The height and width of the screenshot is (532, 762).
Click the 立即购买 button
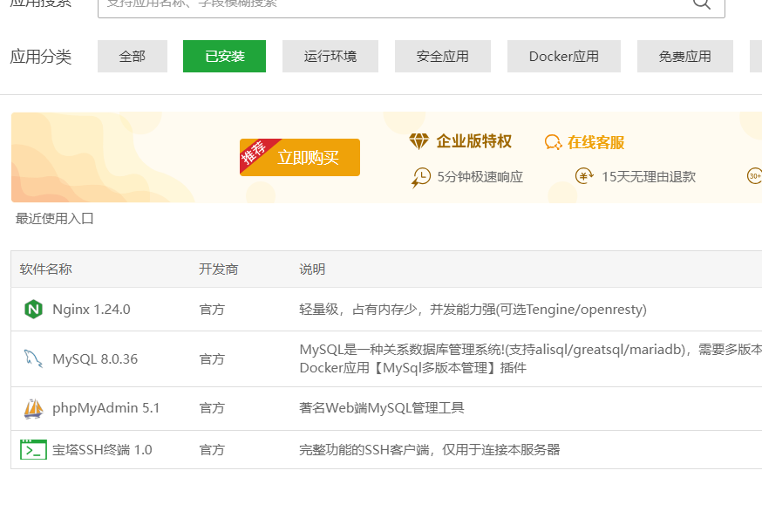click(300, 158)
